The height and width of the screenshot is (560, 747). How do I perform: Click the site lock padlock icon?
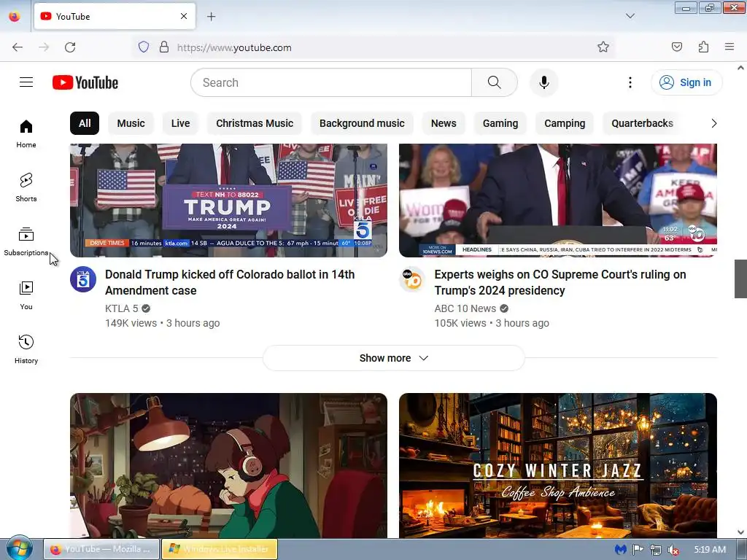click(164, 47)
